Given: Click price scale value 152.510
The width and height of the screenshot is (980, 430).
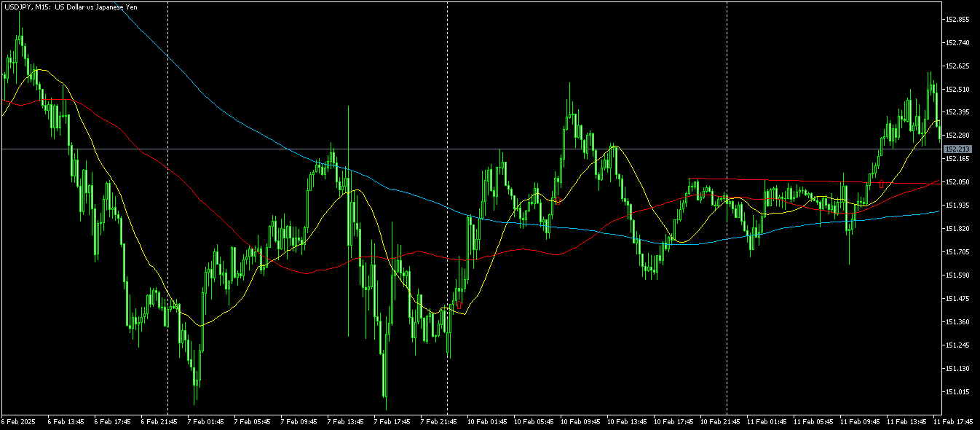Looking at the screenshot, I should [956, 89].
